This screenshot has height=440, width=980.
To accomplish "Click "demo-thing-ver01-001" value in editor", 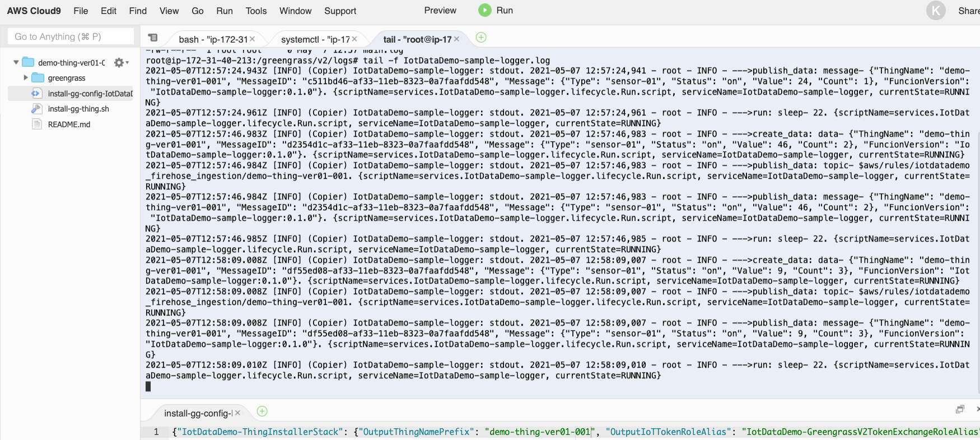I will tap(539, 432).
